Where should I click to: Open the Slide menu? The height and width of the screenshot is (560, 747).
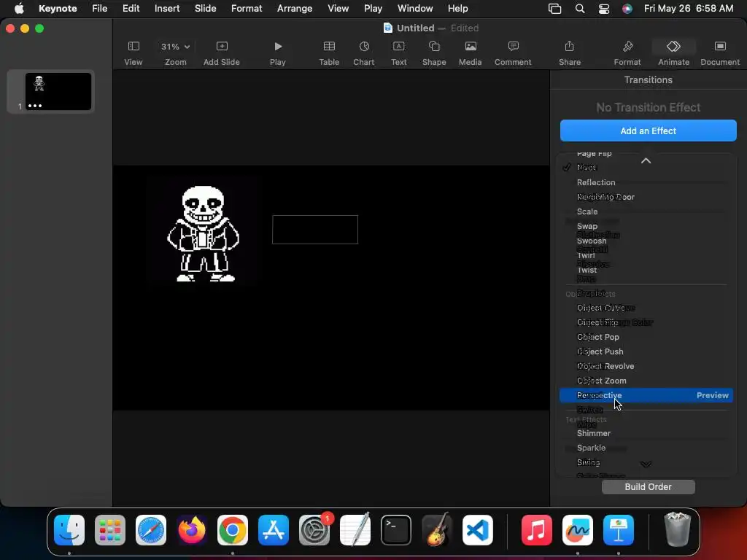pos(205,9)
